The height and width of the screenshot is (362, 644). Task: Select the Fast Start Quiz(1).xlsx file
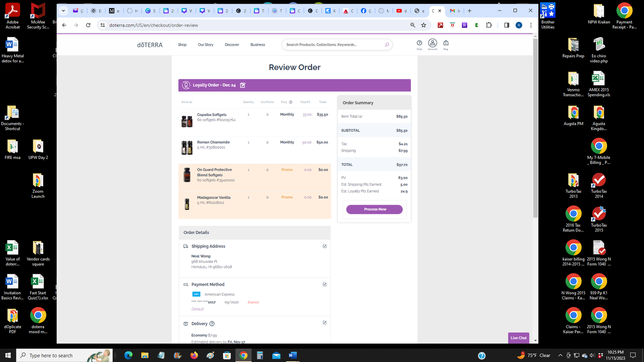(38, 287)
